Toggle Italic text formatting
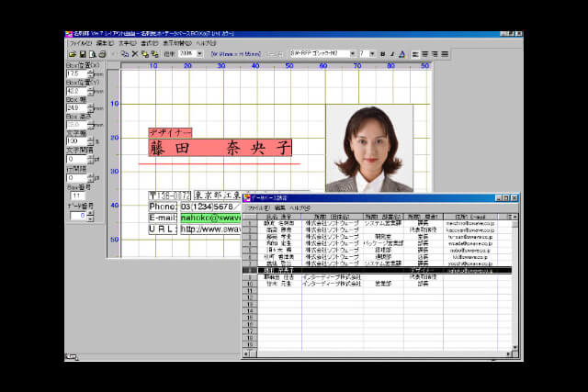Viewport: 588px width, 392px height. pyautogui.click(x=392, y=54)
